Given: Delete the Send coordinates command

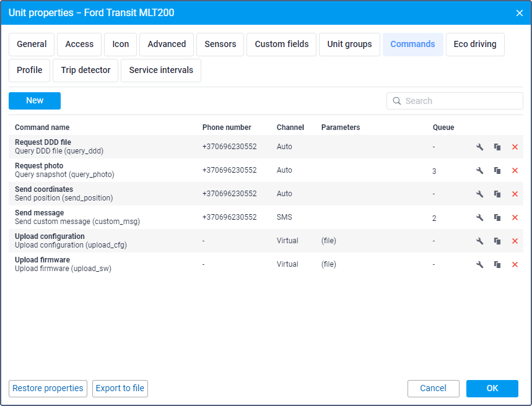Looking at the screenshot, I should (x=515, y=194).
